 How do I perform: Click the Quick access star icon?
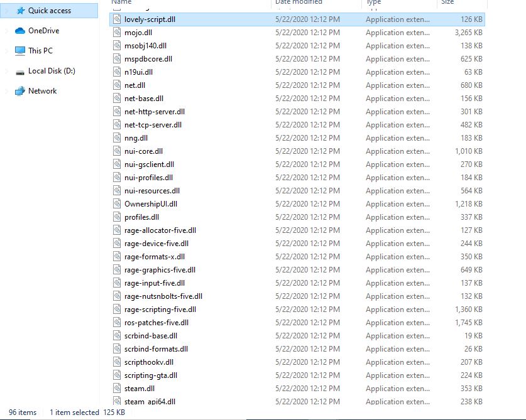click(21, 11)
